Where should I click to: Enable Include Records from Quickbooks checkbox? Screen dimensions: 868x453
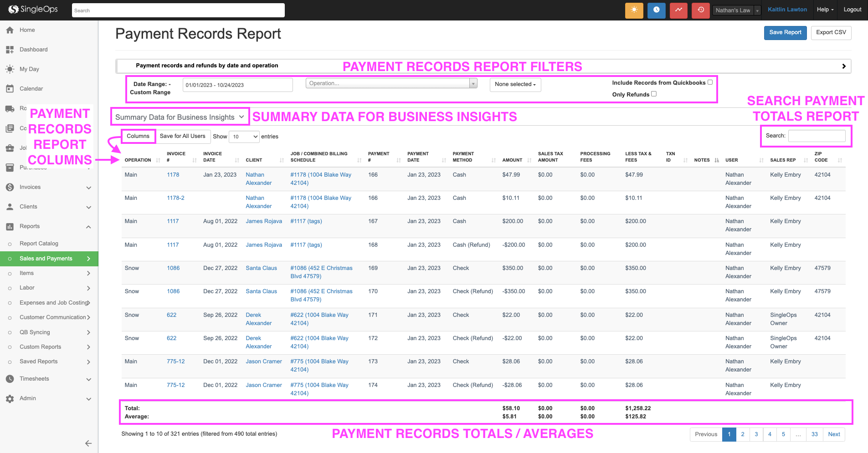pos(710,82)
